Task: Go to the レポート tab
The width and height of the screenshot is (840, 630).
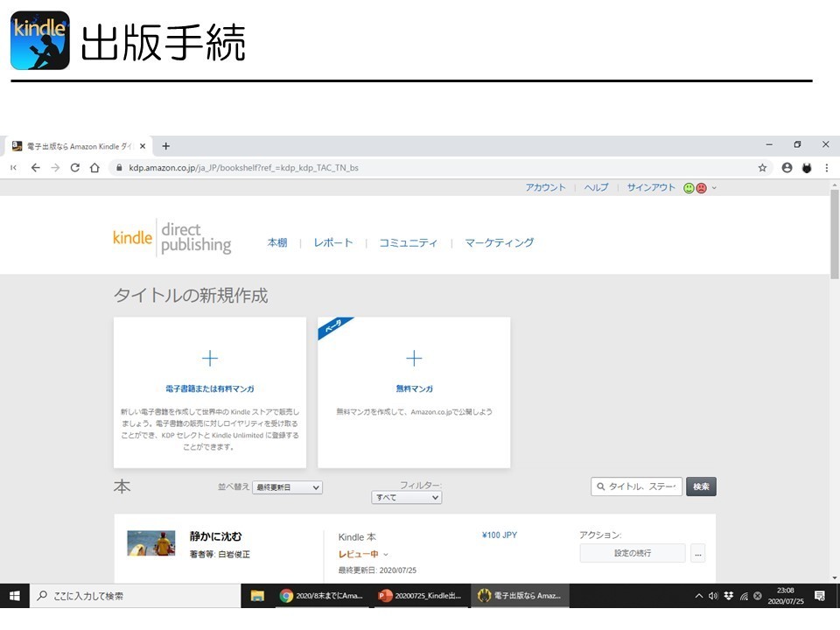Action: [x=333, y=242]
